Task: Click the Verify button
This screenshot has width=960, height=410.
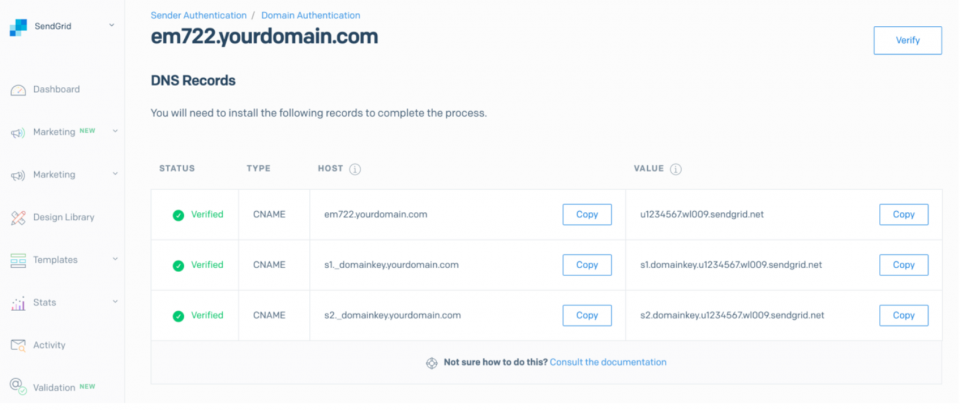Action: pyautogui.click(x=907, y=40)
